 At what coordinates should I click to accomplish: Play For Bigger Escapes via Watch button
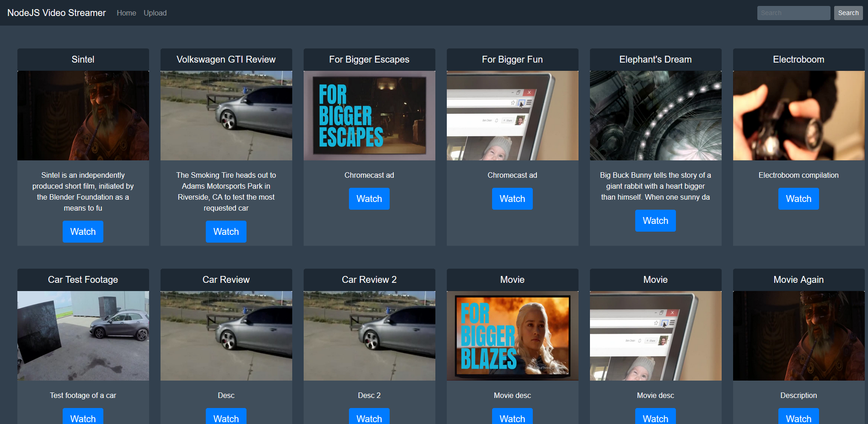[x=369, y=199]
